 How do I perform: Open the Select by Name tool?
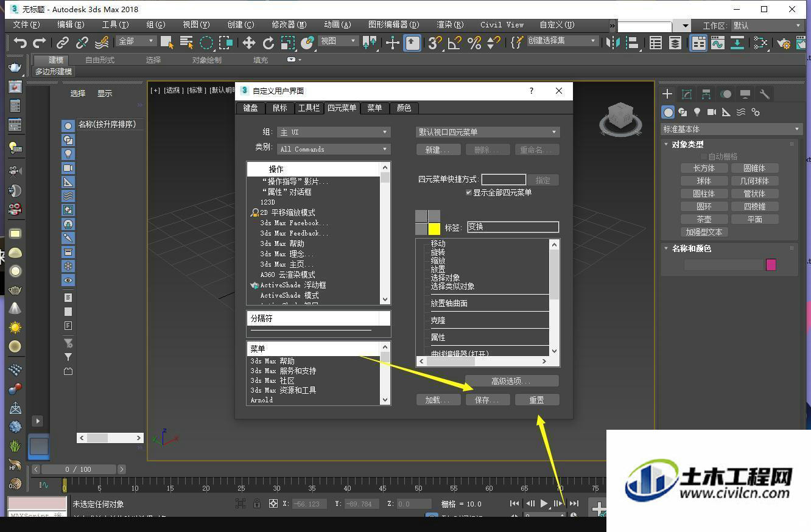186,43
